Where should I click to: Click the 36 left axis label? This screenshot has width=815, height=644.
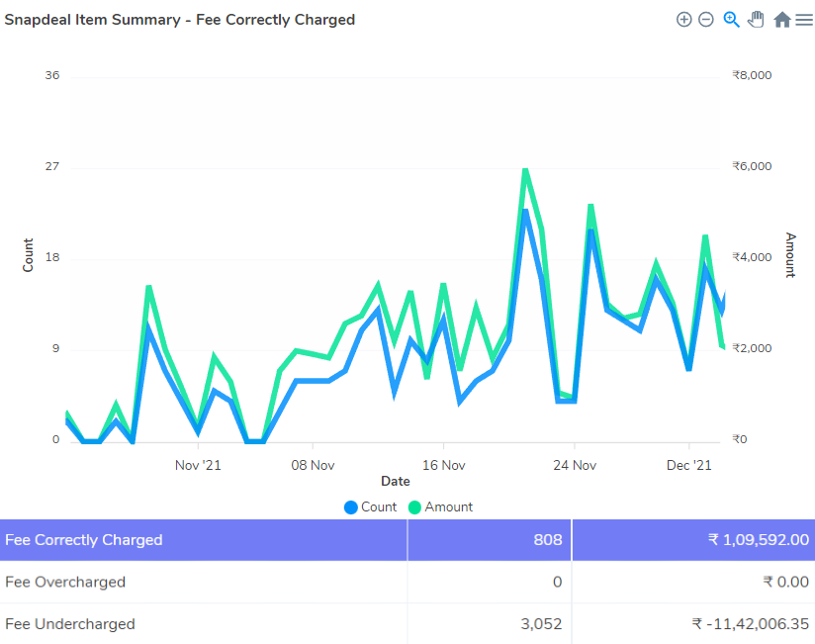click(52, 75)
